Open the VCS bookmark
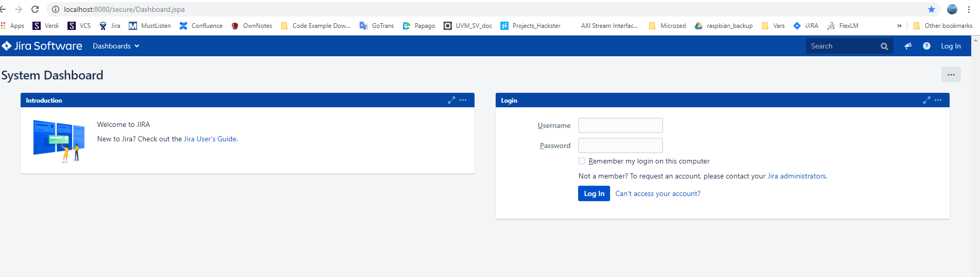The height and width of the screenshot is (277, 980). [x=79, y=26]
